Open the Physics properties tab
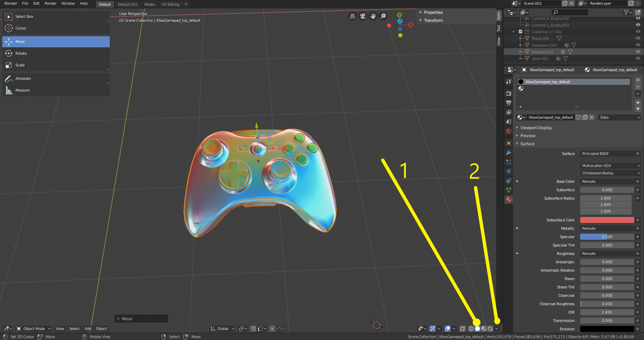The width and height of the screenshot is (644, 340). coord(509,171)
